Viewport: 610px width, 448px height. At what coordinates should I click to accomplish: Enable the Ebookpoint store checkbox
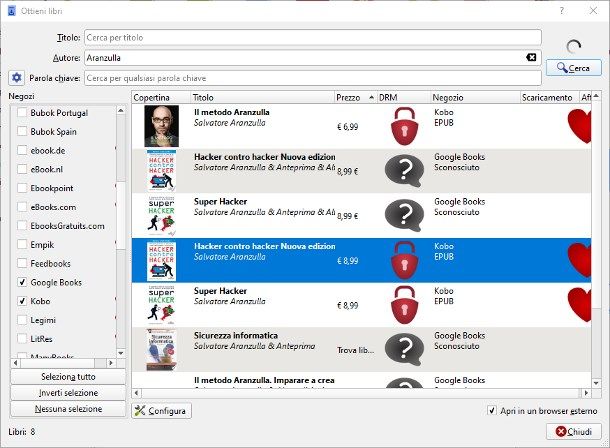pyautogui.click(x=22, y=188)
